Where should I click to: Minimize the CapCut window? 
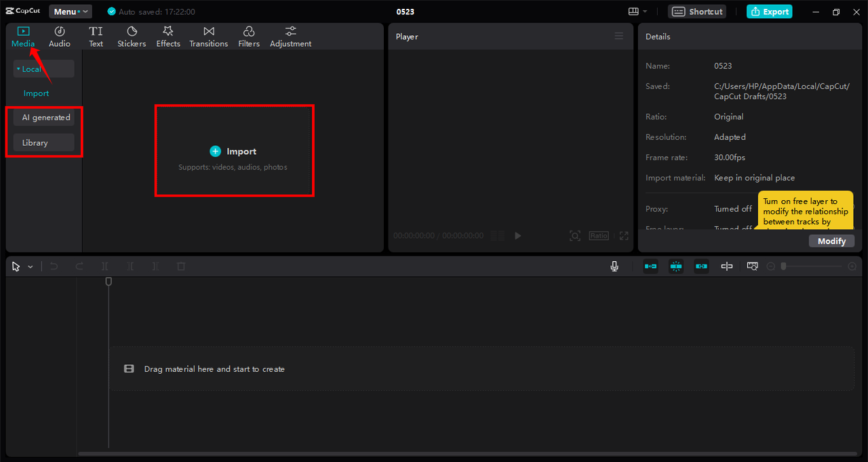tap(816, 12)
